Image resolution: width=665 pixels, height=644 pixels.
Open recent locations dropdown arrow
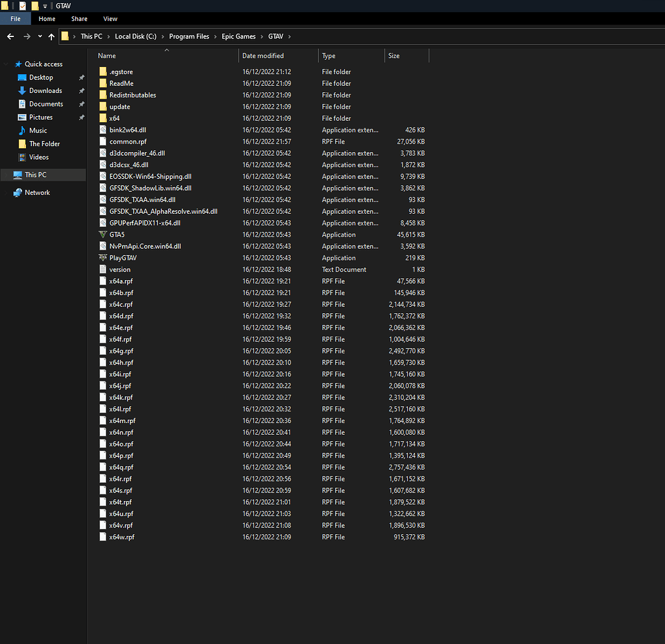click(40, 36)
